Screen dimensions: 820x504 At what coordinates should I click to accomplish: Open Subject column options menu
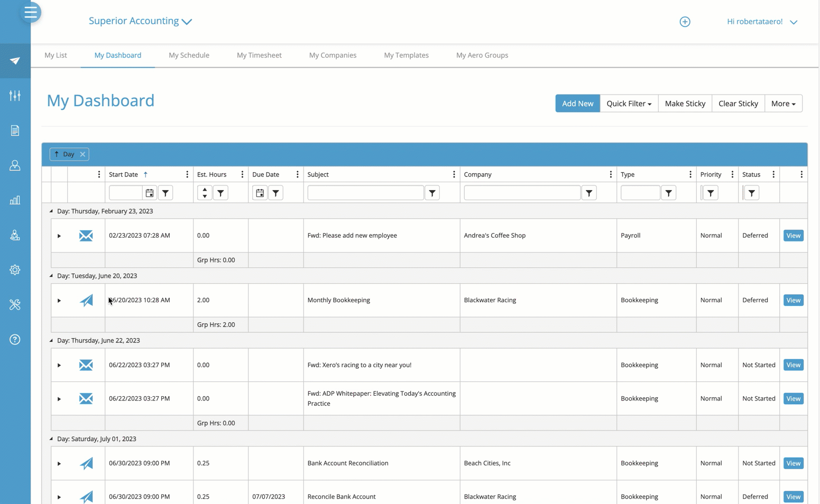tap(454, 174)
